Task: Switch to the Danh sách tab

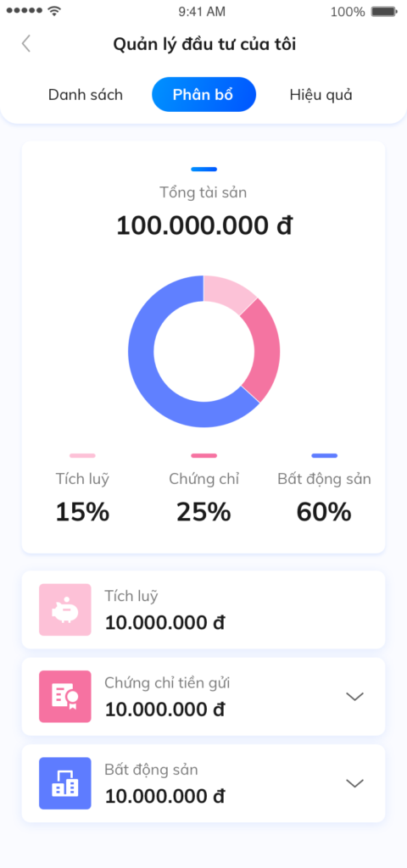Action: tap(86, 95)
